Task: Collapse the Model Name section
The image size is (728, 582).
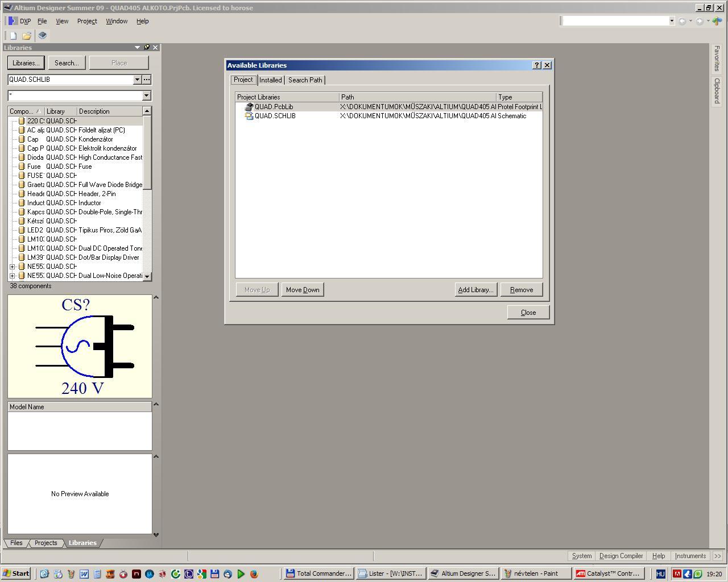Action: click(x=156, y=404)
